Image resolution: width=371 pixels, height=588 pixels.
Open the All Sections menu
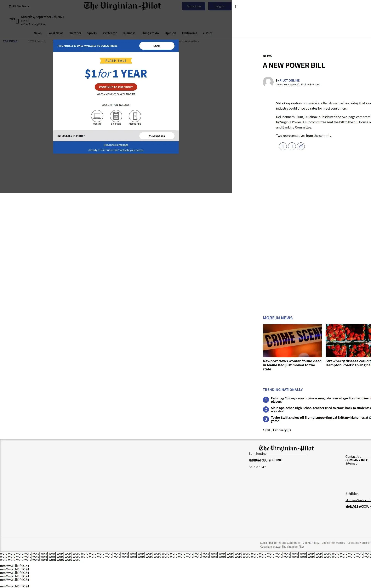point(19,6)
